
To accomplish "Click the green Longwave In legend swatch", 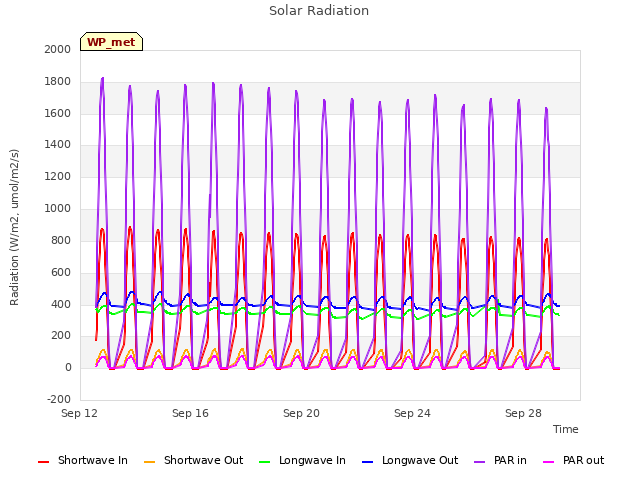I will click(x=264, y=462).
